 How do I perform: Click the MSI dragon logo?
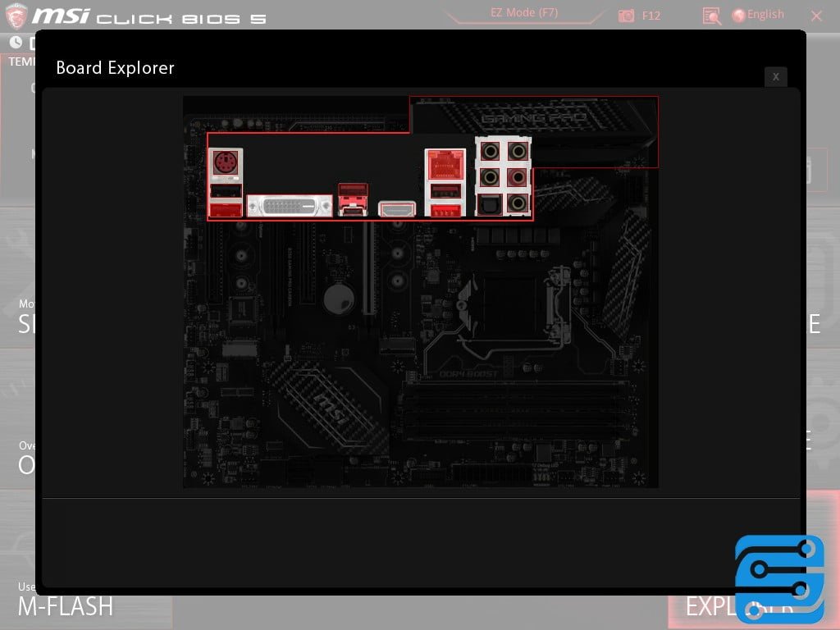16,14
